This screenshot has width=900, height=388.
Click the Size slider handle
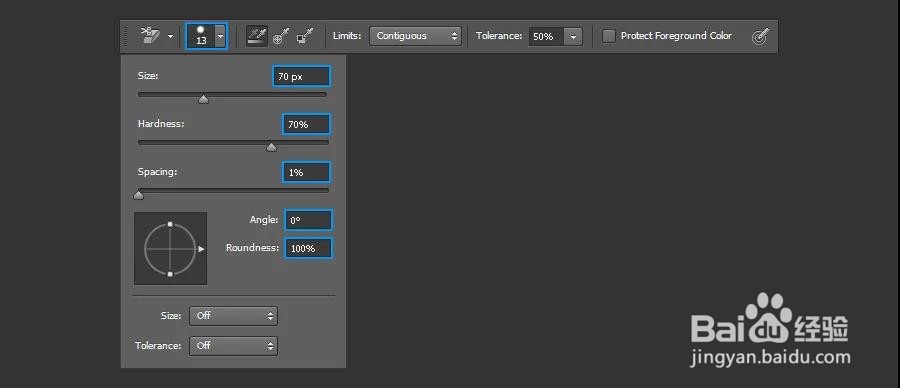point(203,99)
